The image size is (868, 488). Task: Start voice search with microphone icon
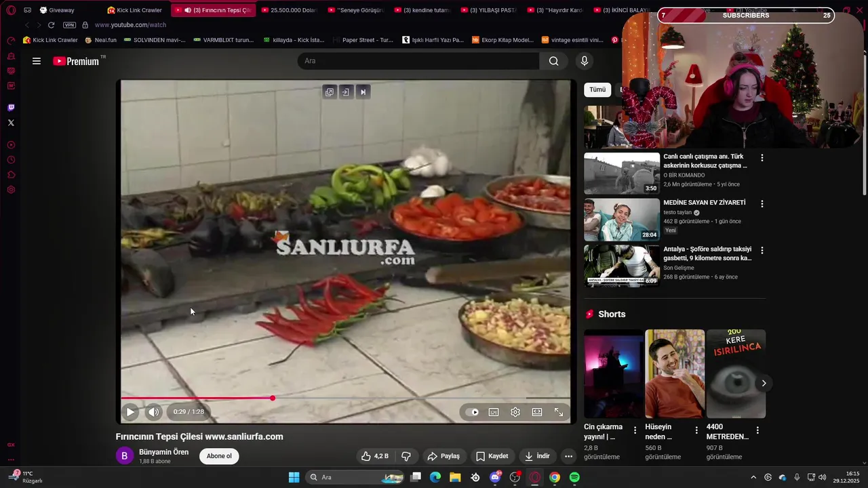pyautogui.click(x=585, y=61)
